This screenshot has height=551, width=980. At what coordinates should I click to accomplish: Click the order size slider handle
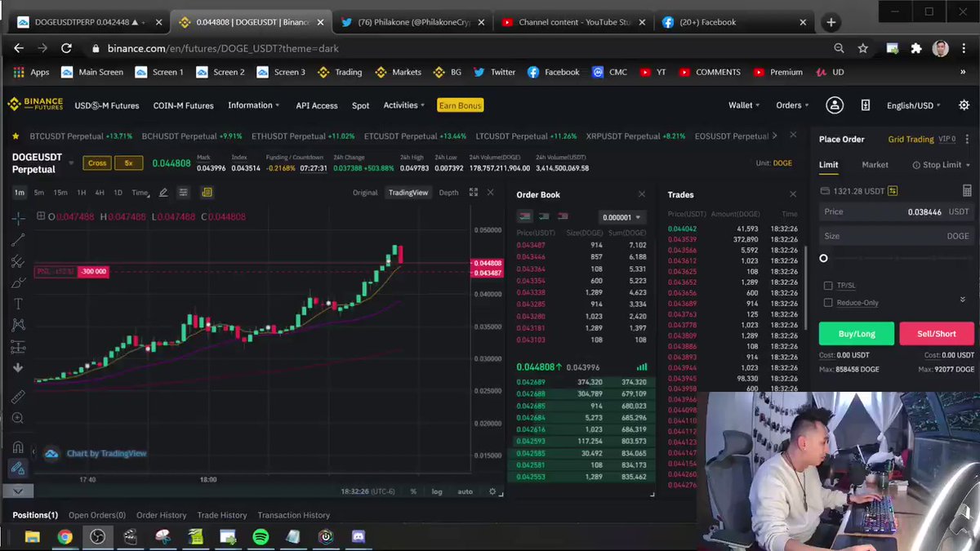coord(823,258)
